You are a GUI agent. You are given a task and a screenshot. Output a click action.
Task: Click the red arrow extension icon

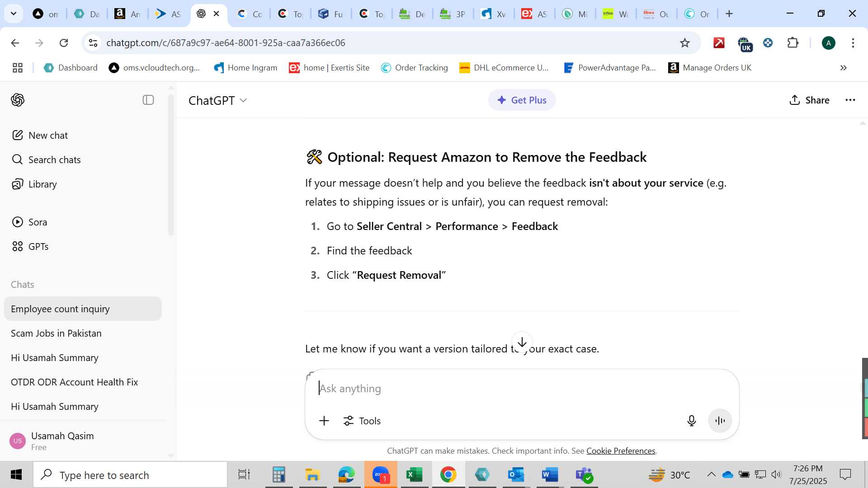coord(719,42)
